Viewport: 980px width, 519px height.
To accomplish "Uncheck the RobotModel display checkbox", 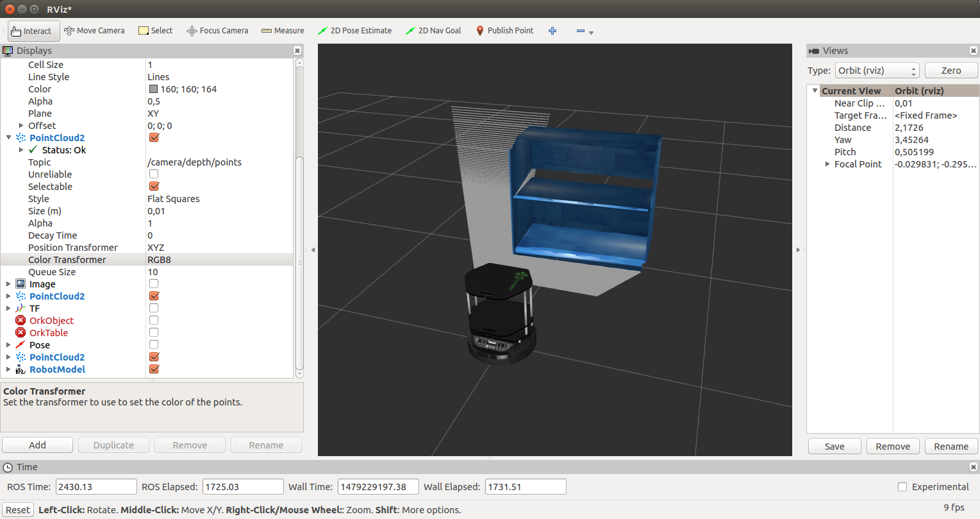I will tap(154, 370).
